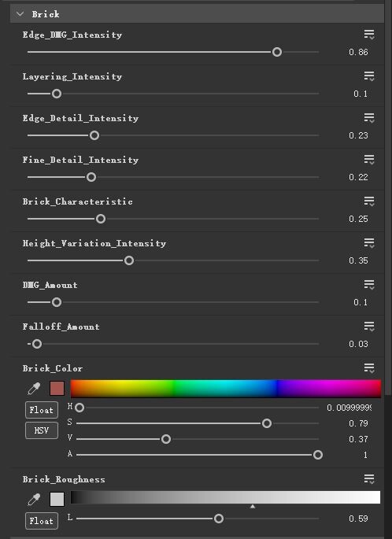Click the Height_Variation_Intensity value field 0.35
Viewport: 392px width, 539px height.
pos(358,260)
